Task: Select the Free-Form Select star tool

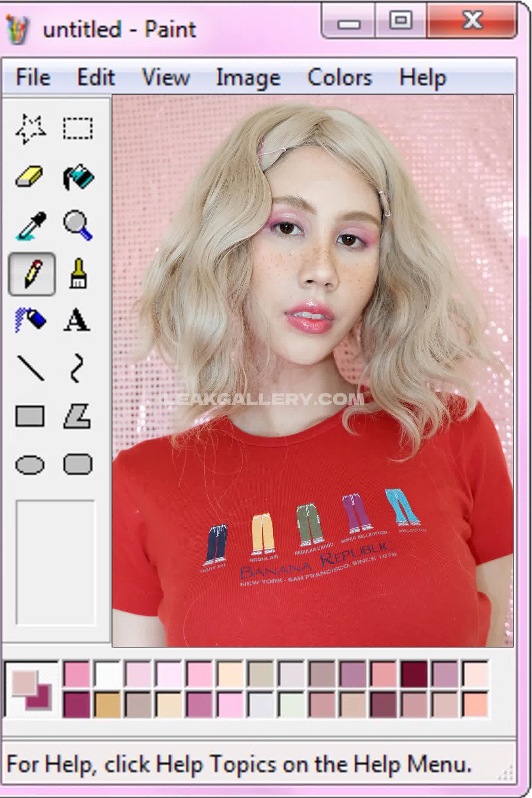Action: tap(31, 129)
